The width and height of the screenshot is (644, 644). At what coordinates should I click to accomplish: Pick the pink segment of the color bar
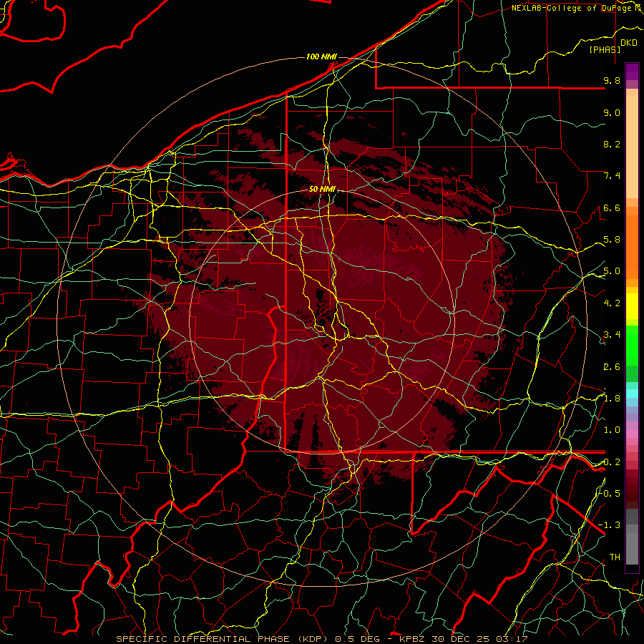coord(632,434)
